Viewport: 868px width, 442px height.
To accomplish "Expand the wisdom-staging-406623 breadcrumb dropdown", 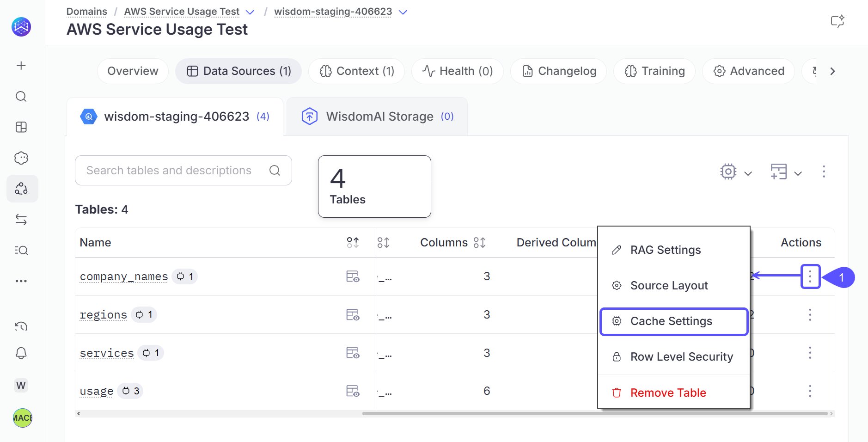I will pos(403,12).
